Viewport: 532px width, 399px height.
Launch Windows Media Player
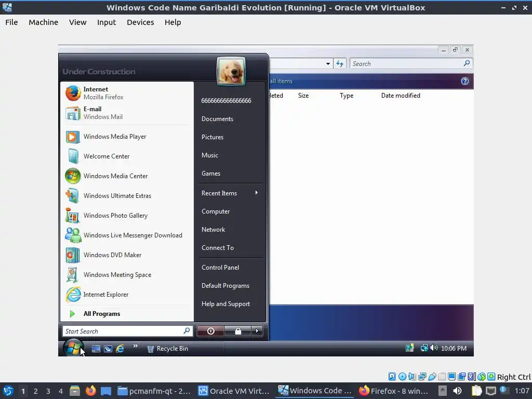(126, 137)
